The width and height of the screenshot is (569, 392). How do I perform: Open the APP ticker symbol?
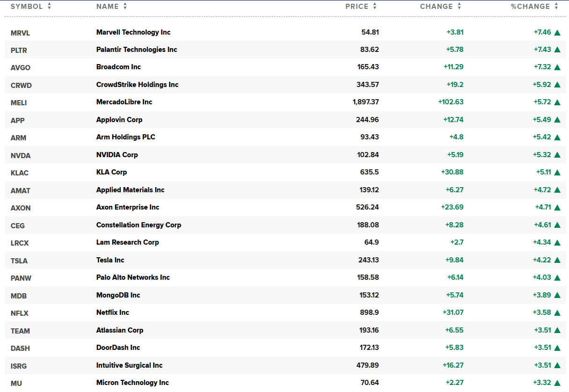point(18,120)
